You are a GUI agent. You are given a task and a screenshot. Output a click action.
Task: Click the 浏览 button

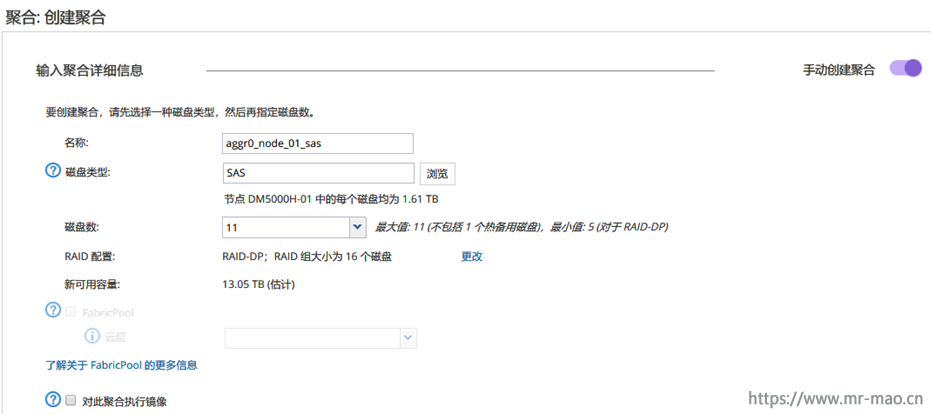[438, 175]
